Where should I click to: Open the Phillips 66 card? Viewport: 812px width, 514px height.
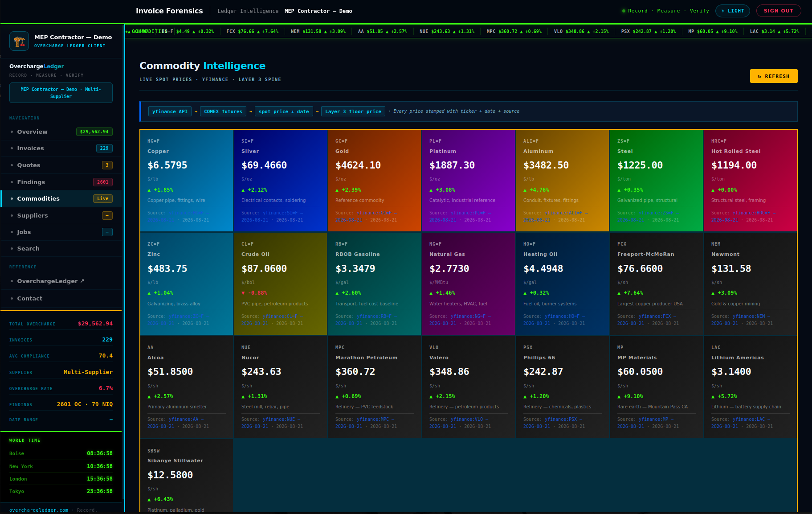point(563,387)
